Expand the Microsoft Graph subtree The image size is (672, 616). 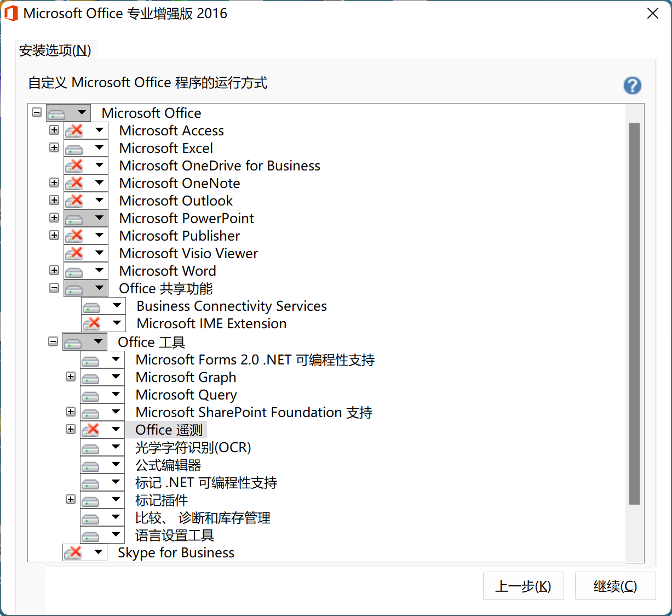click(x=71, y=377)
